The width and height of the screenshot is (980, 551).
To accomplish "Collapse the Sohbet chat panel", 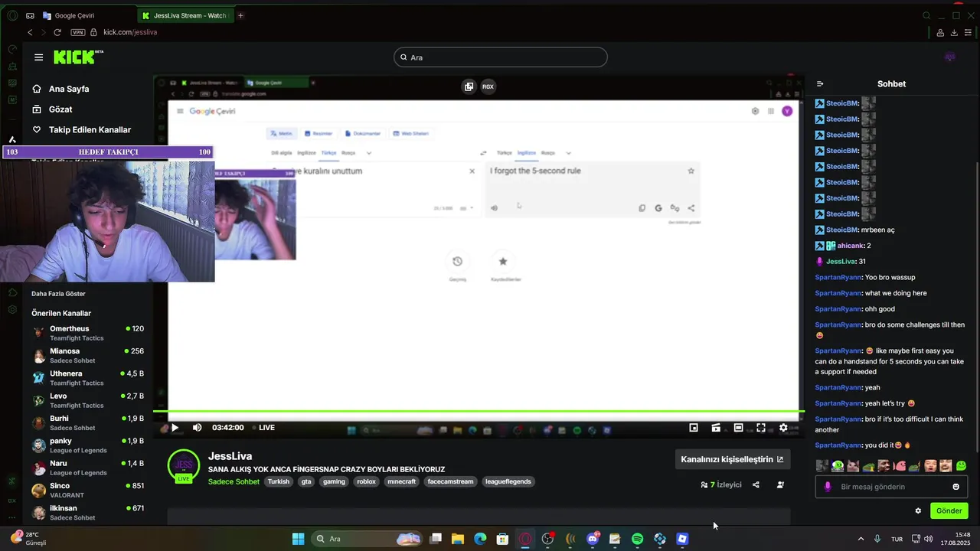I will [820, 84].
